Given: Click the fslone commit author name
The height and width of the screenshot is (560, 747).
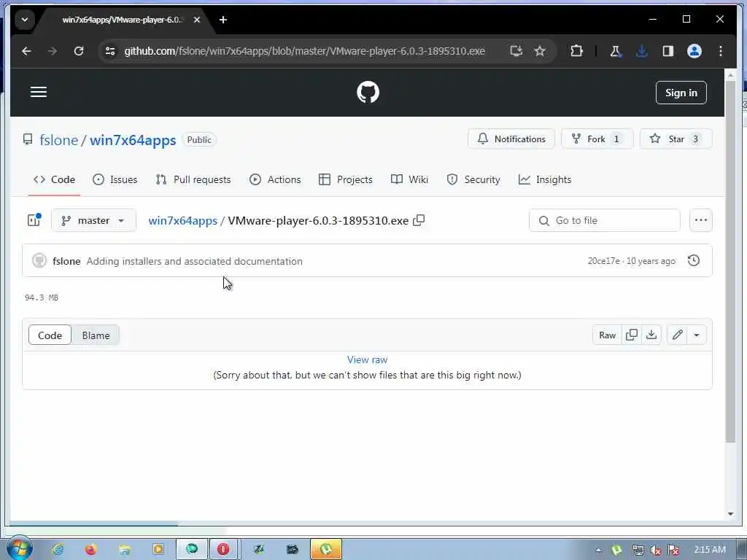Looking at the screenshot, I should click(x=66, y=261).
